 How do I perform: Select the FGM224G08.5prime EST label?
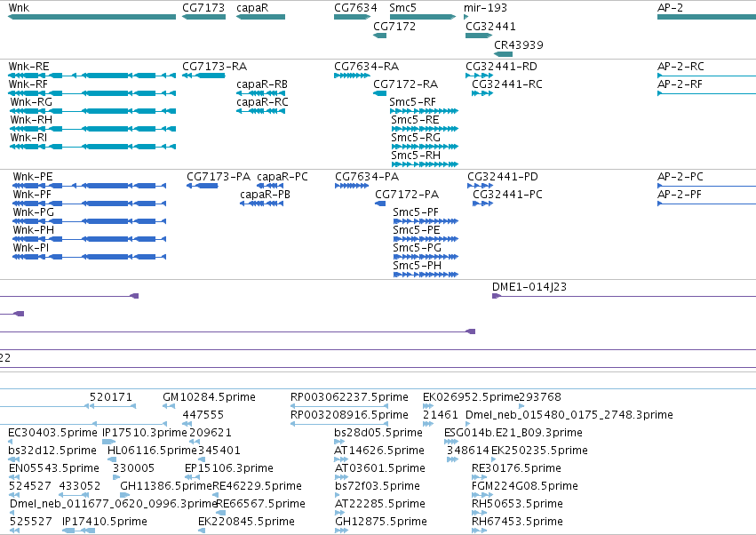coord(524,486)
